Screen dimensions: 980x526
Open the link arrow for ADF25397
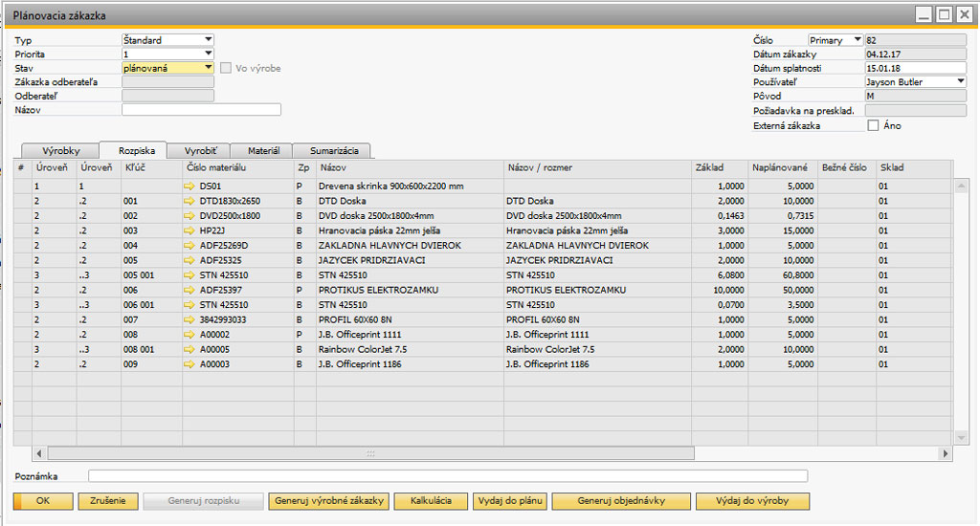[189, 290]
